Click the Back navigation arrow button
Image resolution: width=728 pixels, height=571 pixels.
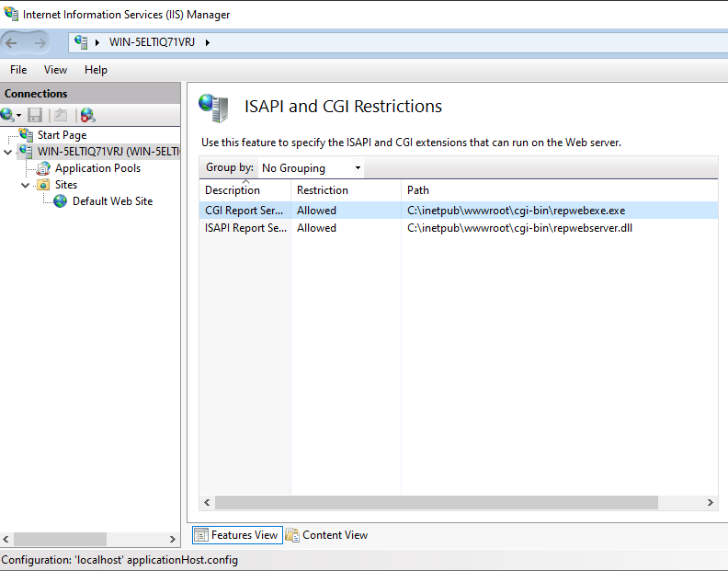point(13,42)
